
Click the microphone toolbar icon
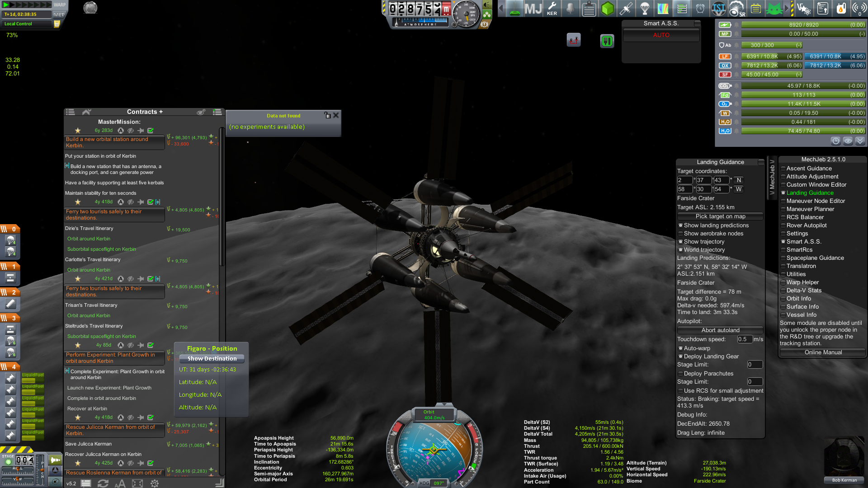click(x=571, y=9)
